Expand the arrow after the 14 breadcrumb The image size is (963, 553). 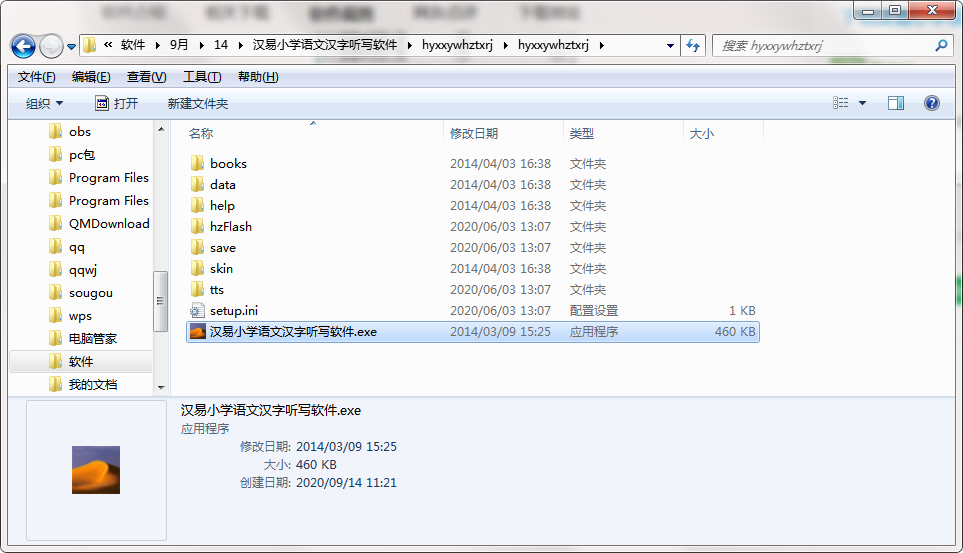coord(240,45)
